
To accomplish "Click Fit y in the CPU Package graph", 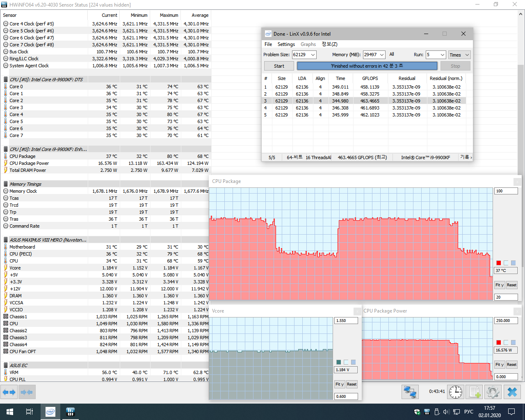I will (500, 285).
